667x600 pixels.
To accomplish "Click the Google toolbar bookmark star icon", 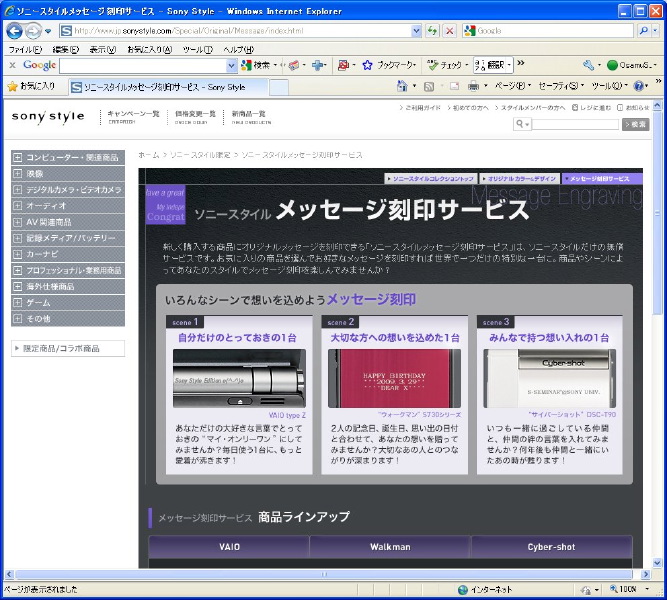I will click(x=367, y=65).
